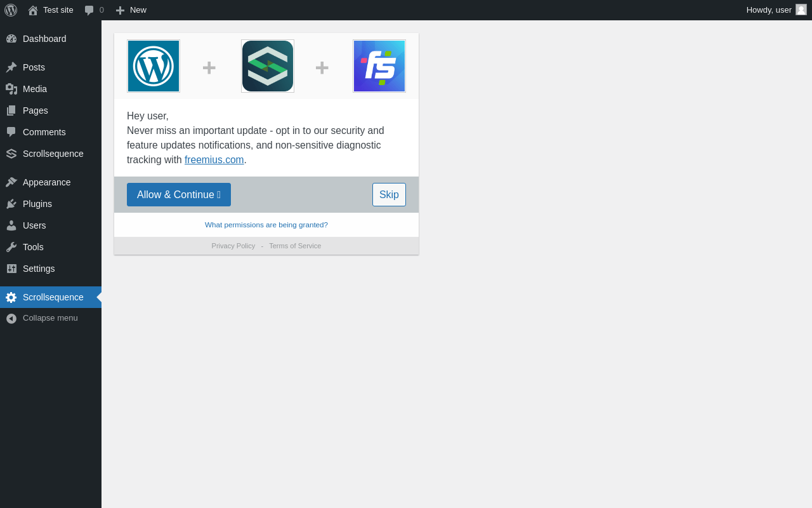Click the Appearance paintbrush icon
The height and width of the screenshot is (508, 812).
[x=11, y=182]
